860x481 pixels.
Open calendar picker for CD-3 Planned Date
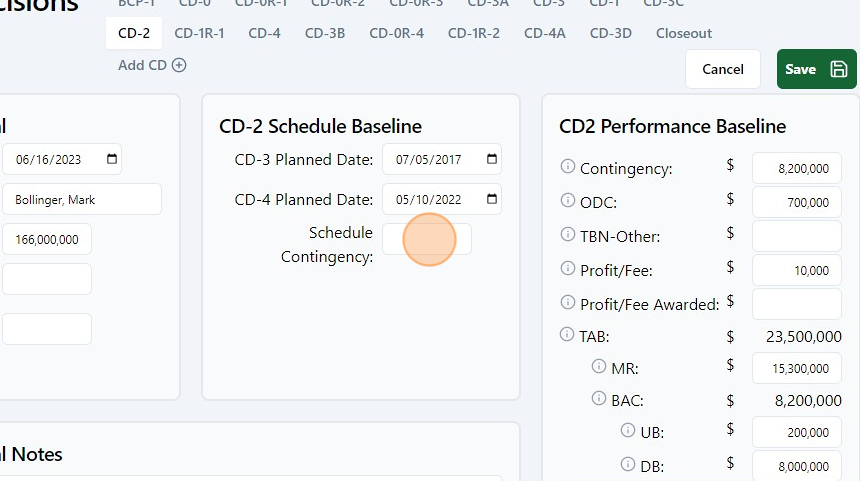(492, 159)
